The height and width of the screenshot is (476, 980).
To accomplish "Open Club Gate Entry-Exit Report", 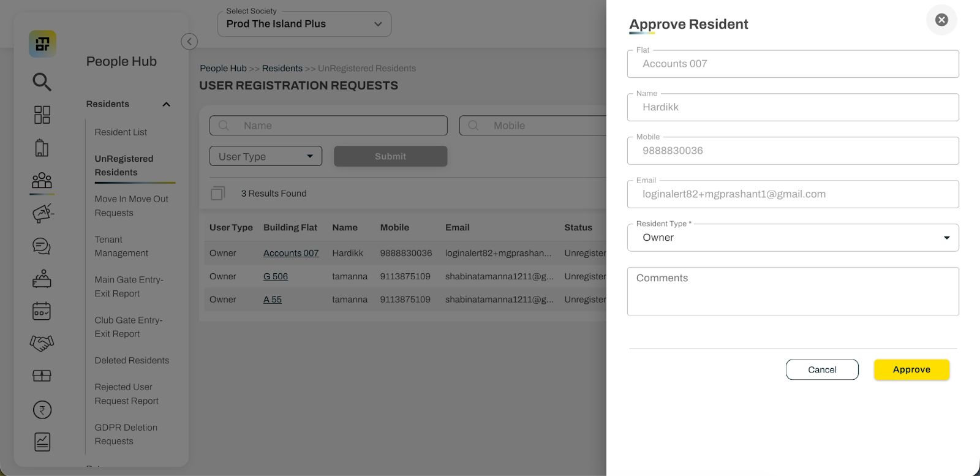I will (129, 327).
